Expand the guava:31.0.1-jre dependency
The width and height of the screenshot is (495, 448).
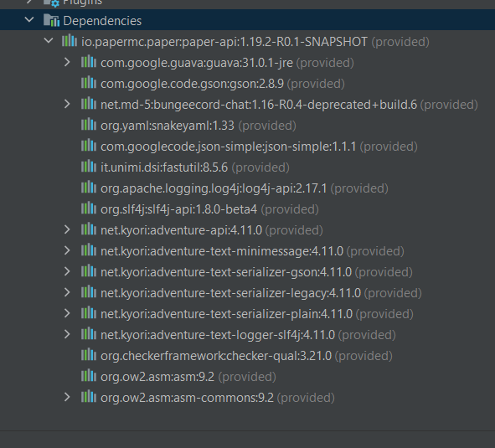click(67, 62)
